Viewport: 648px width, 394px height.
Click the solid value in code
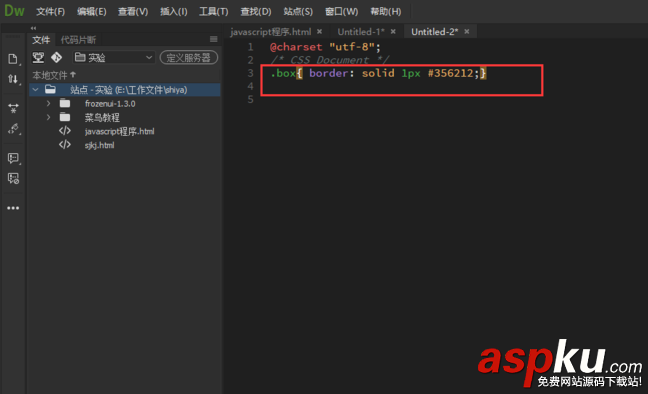378,74
